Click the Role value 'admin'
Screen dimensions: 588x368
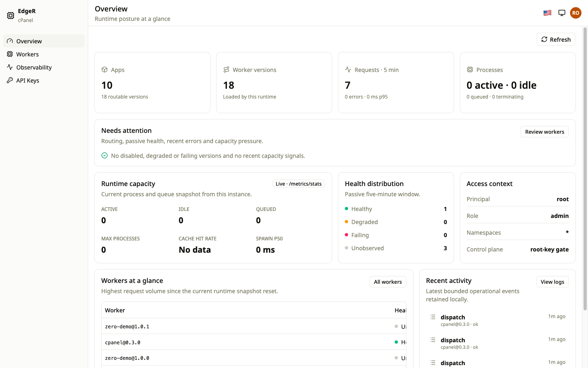[559, 216]
